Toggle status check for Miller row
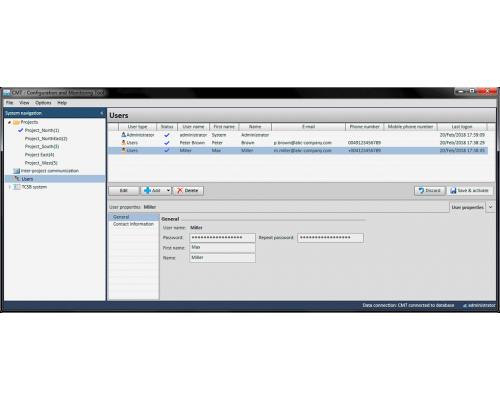The image size is (500, 400). pos(167,151)
